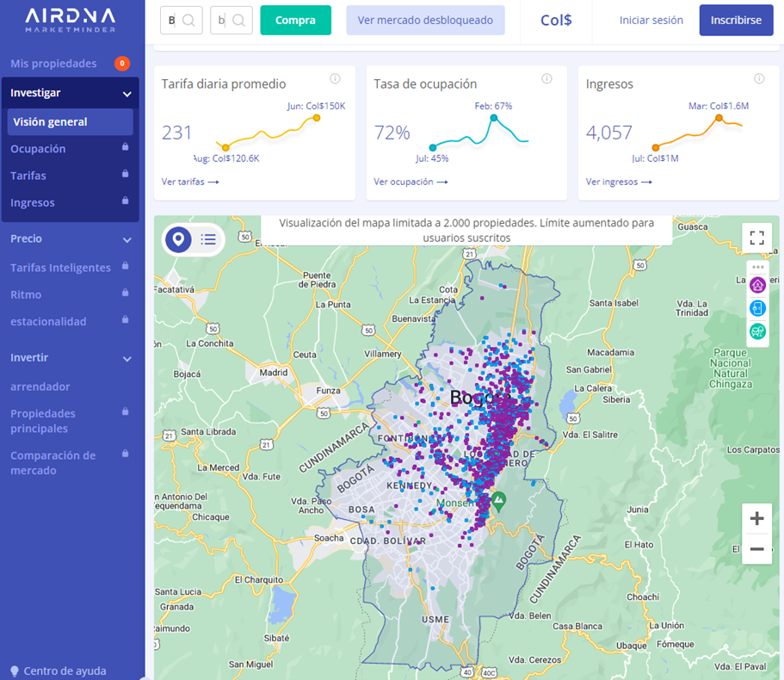Image resolution: width=784 pixels, height=680 pixels.
Task: Open info tooltip for Ingresos card
Action: [759, 79]
